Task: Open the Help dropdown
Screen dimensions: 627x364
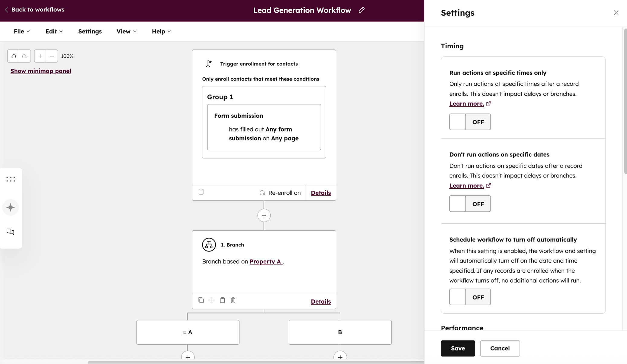Action: point(161,31)
